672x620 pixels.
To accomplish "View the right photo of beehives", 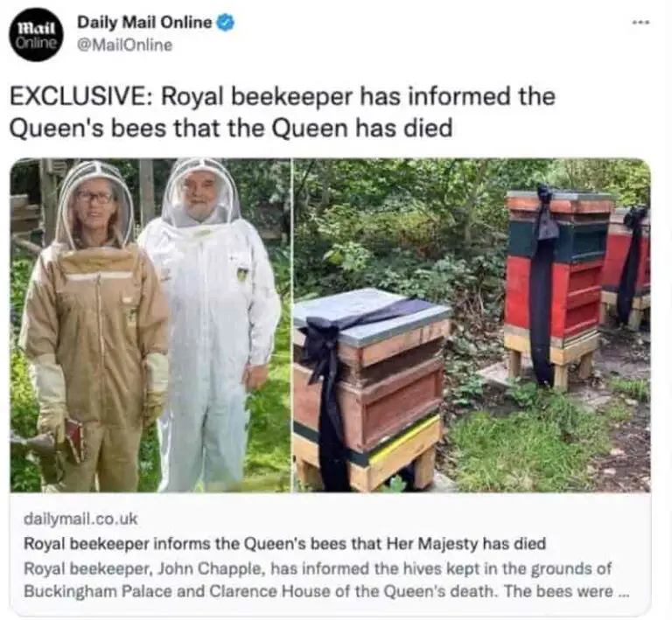I will pos(472,325).
